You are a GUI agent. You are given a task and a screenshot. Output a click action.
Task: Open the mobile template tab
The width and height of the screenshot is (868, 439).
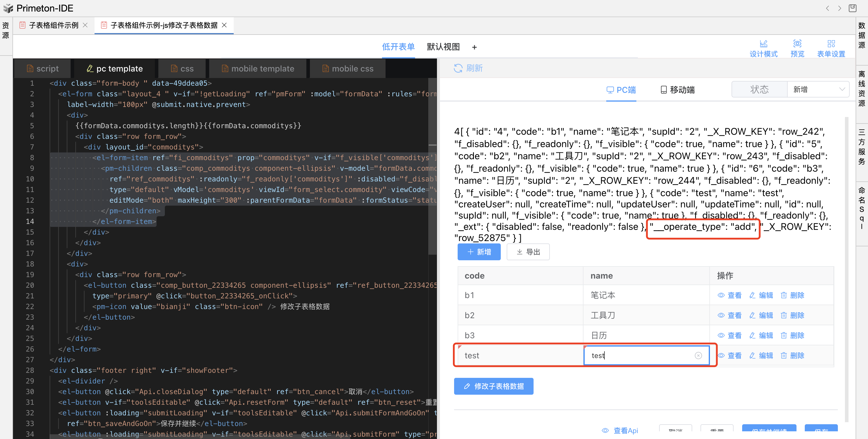pos(258,69)
